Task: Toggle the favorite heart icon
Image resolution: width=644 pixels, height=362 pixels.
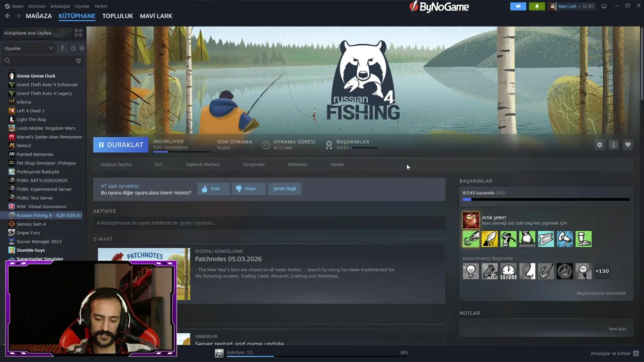Action: point(628,145)
